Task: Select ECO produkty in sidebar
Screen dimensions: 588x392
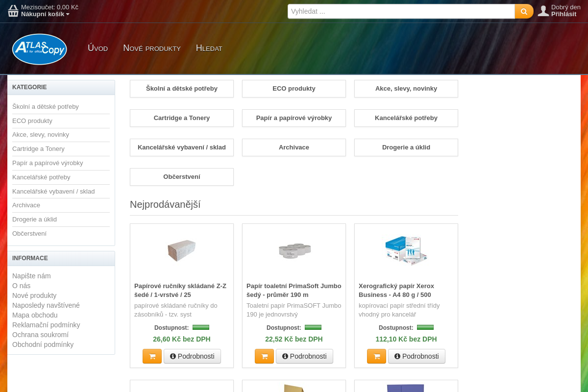Action: (x=32, y=121)
